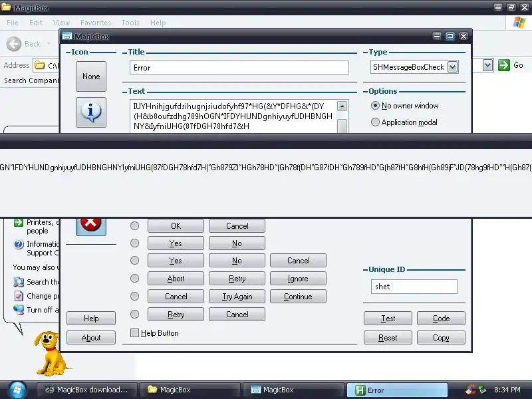Screen dimensions: 532x399
Task: Click the Reset button
Action: pyautogui.click(x=388, y=338)
